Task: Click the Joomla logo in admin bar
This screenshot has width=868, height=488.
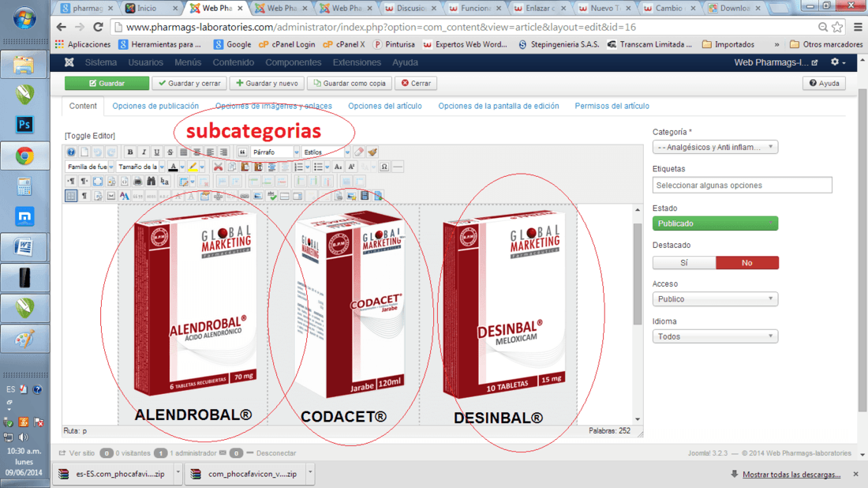Action: [x=69, y=62]
